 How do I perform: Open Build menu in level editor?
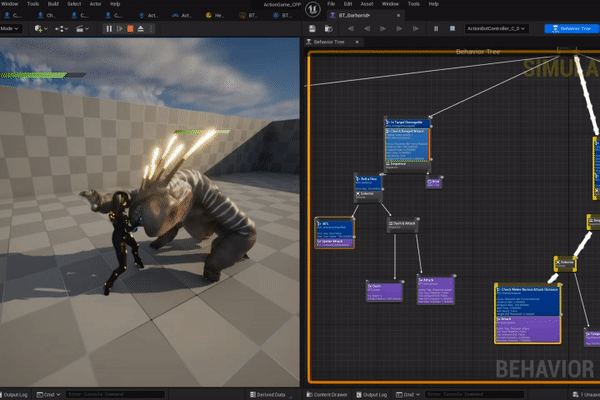pos(53,4)
